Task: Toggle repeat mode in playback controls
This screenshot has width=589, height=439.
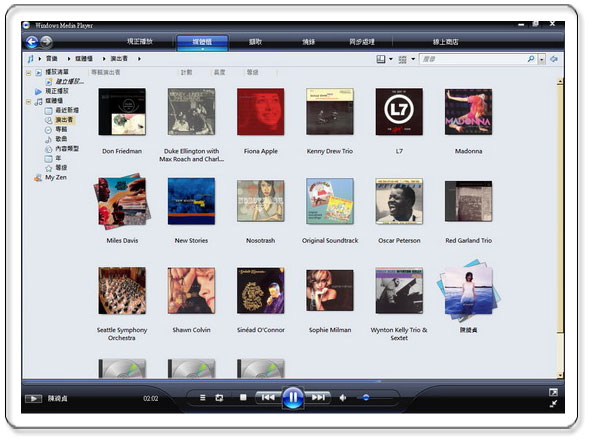Action: (x=219, y=397)
